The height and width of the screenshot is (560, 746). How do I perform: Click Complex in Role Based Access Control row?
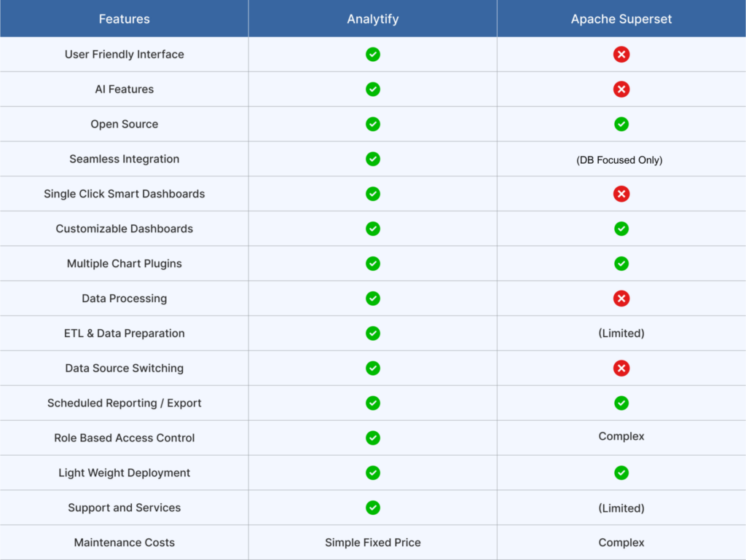click(x=621, y=436)
